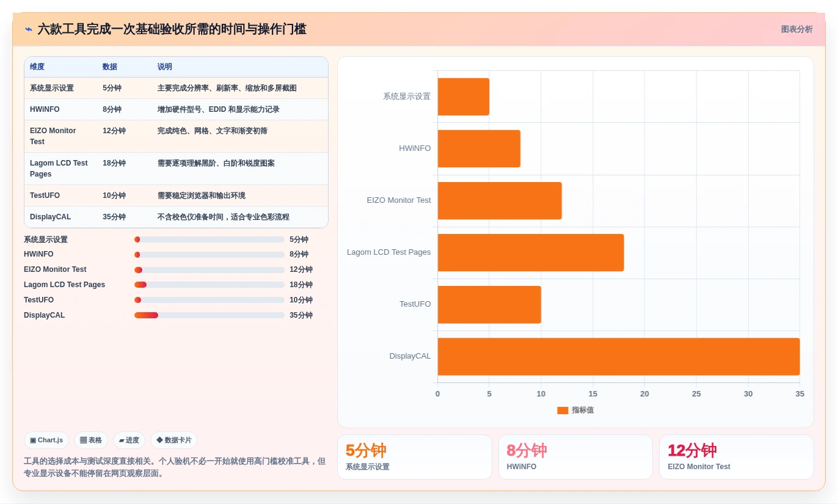Click the EIZO Monitor Test bar in the chart
This screenshot has height=504, width=838.
500,200
